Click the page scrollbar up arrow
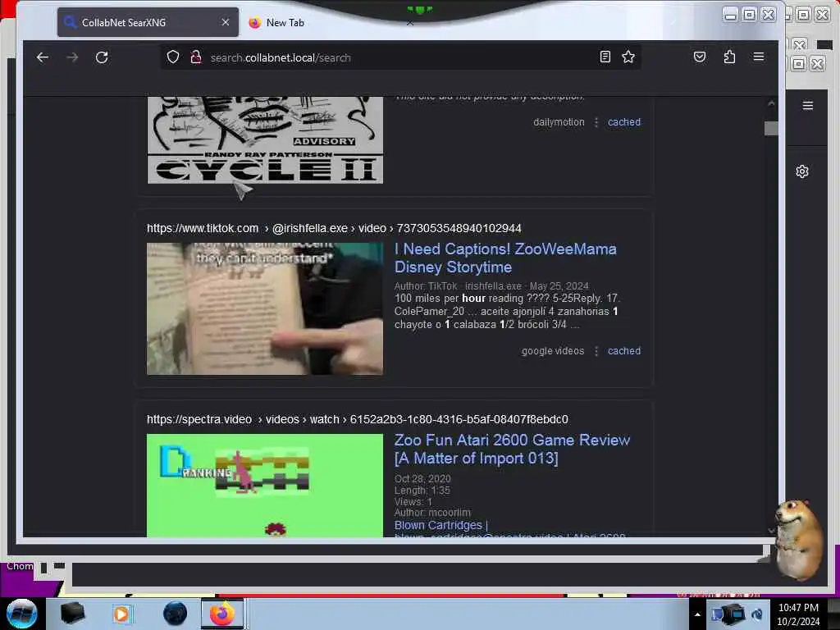This screenshot has width=840, height=630. point(771,103)
